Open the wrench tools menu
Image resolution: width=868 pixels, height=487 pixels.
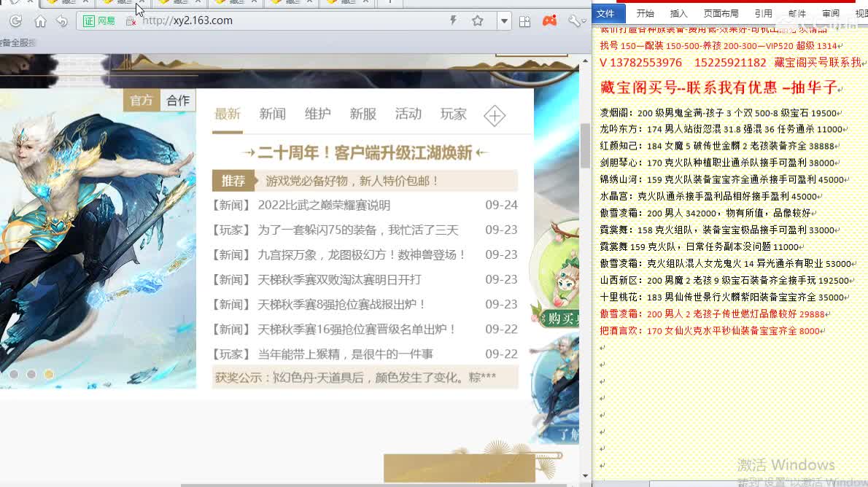pos(576,20)
